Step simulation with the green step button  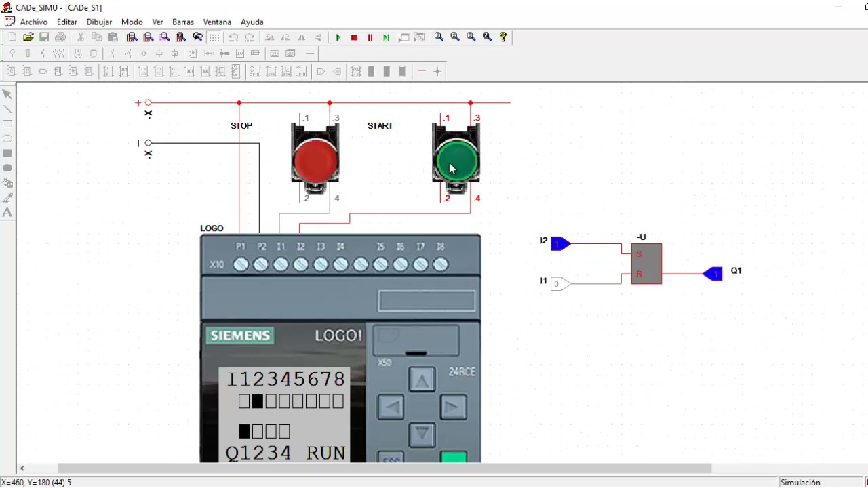coord(387,37)
